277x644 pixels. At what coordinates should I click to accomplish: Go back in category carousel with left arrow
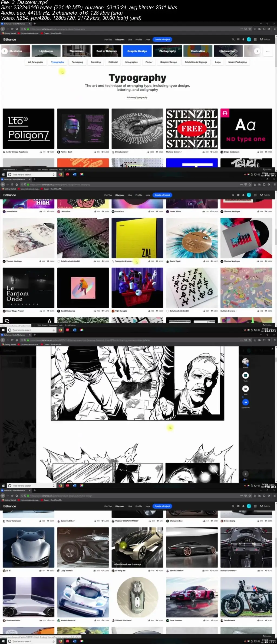click(x=5, y=51)
